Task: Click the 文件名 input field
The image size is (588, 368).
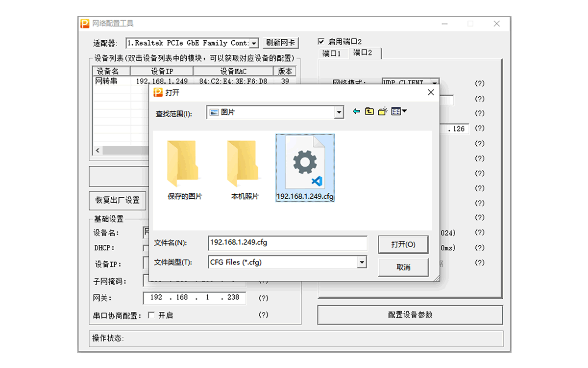Action: (287, 243)
